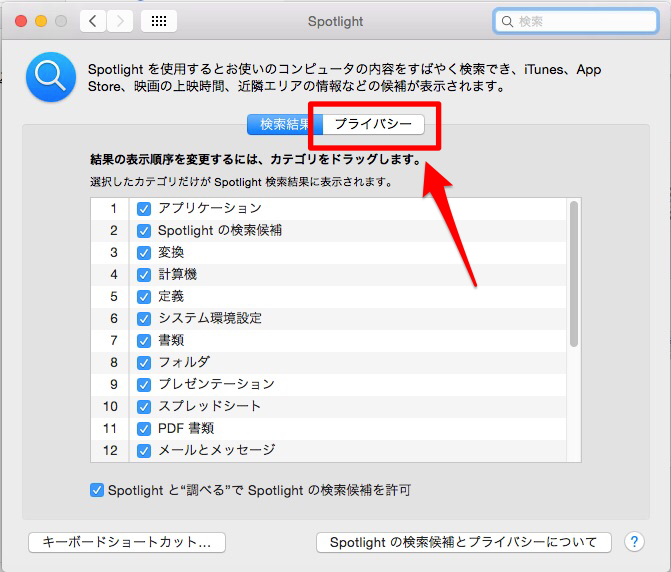Toggle the 変換 checkbox
The width and height of the screenshot is (671, 572).
coord(144,253)
